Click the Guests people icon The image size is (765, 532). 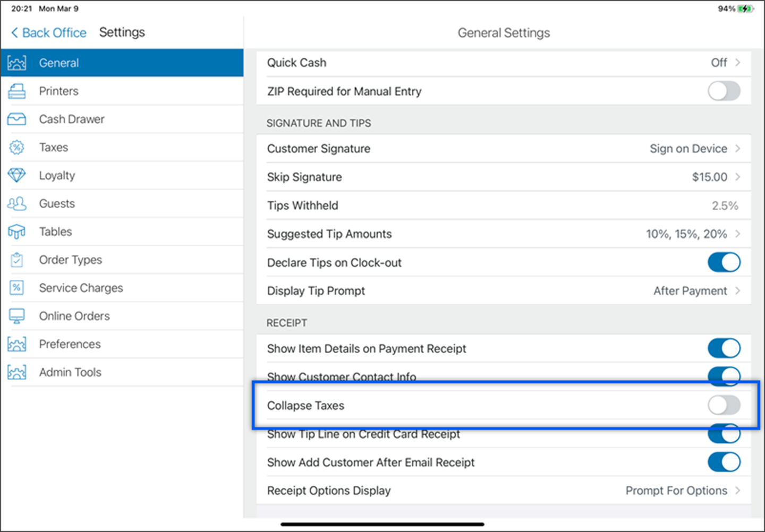point(16,204)
